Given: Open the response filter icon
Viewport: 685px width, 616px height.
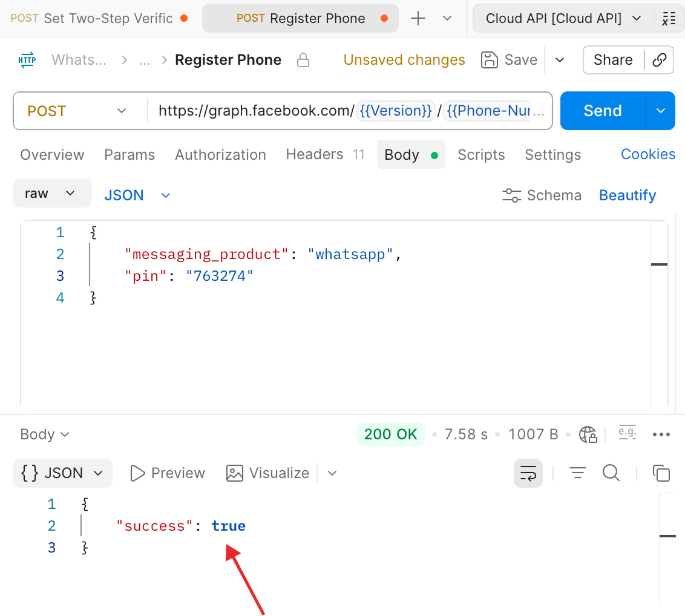Looking at the screenshot, I should [x=577, y=473].
